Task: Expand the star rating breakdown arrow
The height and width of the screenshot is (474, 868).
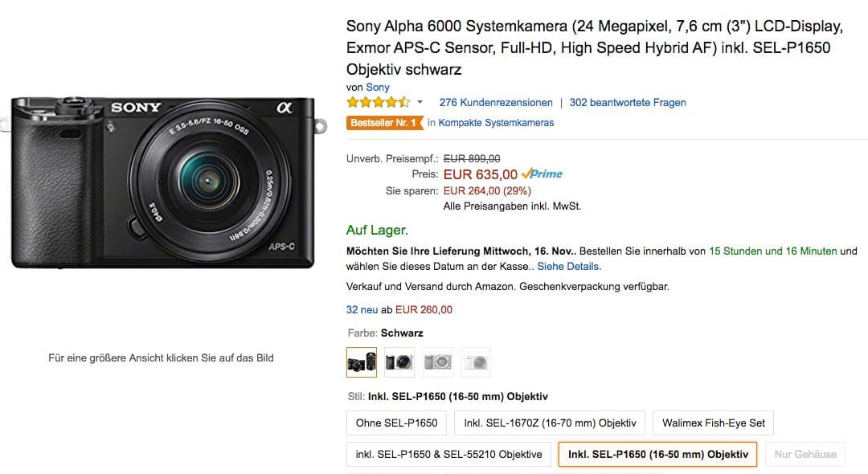Action: [419, 103]
